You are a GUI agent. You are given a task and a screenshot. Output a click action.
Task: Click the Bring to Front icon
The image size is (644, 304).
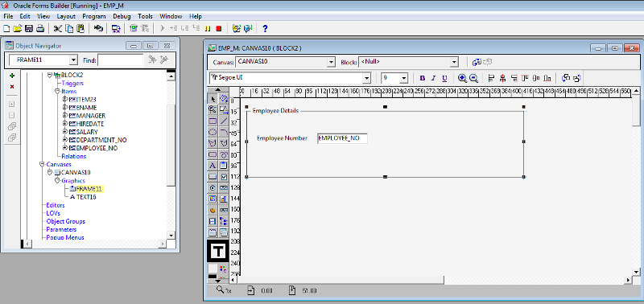[565, 78]
